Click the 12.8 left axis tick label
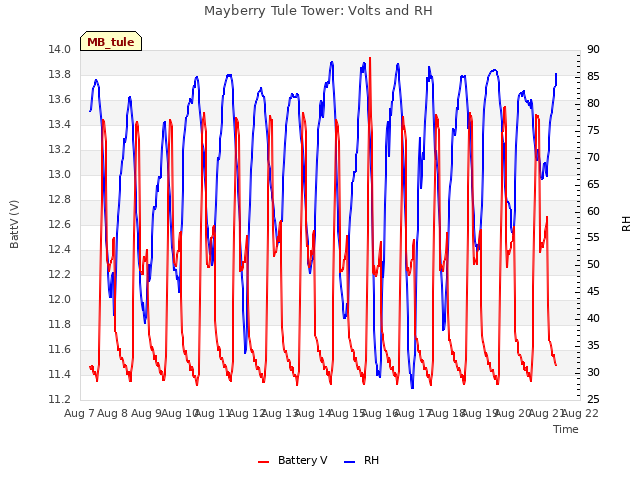This screenshot has height=480, width=640. pyautogui.click(x=60, y=200)
